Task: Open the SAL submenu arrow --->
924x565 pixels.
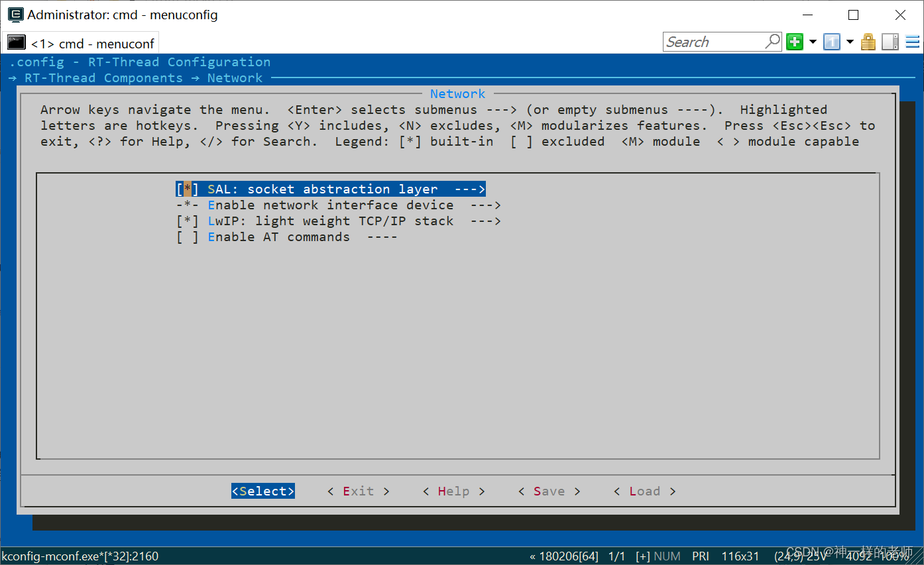Action: (470, 189)
